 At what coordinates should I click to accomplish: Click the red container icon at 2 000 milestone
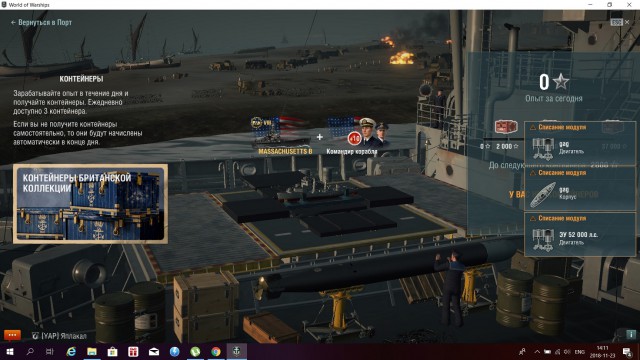click(x=506, y=127)
